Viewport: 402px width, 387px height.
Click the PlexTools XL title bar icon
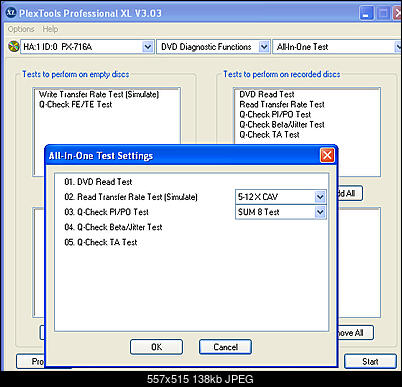click(x=11, y=13)
